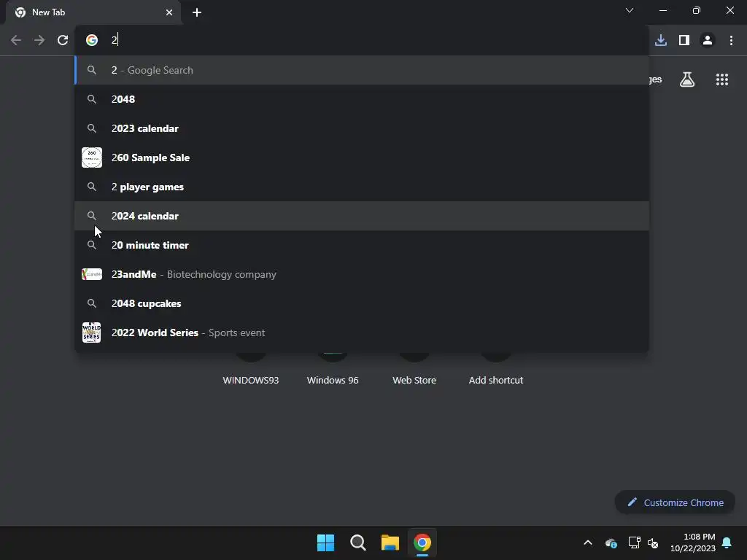Select the '2024 calendar' suggestion

[x=362, y=216]
